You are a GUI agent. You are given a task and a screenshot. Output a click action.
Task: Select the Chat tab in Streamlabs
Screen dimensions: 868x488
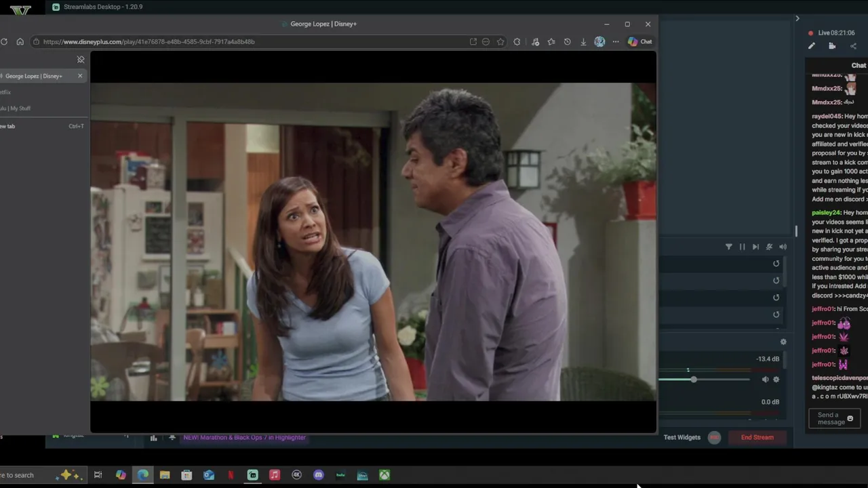pos(859,66)
